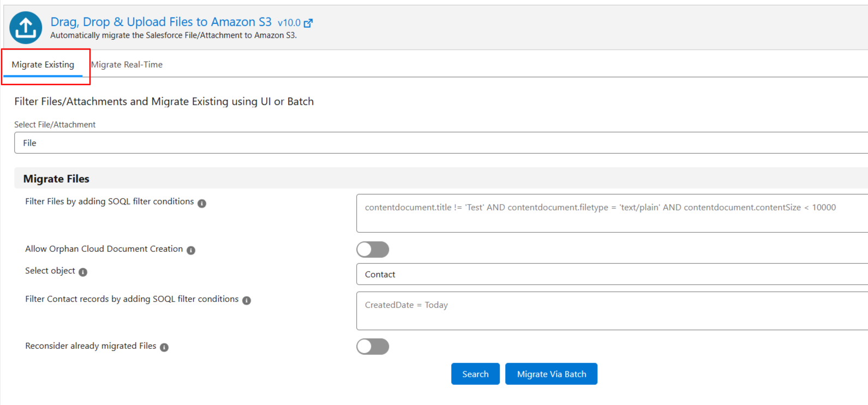868x405 pixels.
Task: Click the blue upload app logo icon
Action: coord(26,28)
